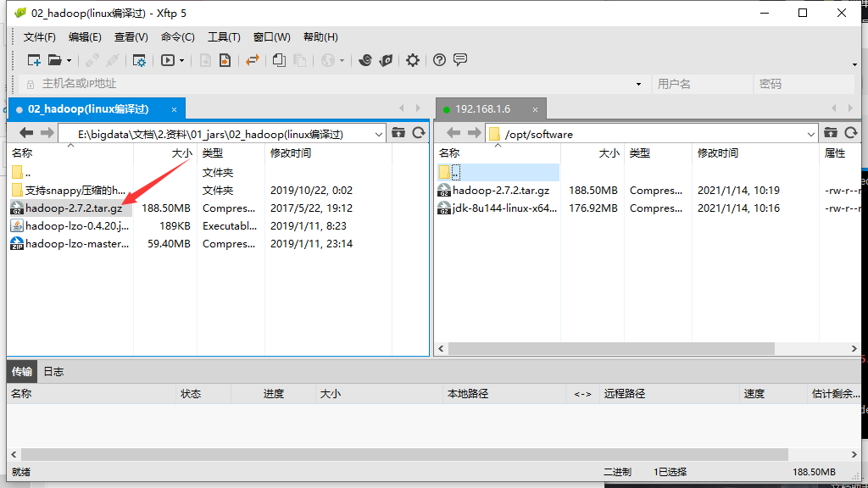
Task: Click the remote pane horizontal scrollbar
Action: [611, 348]
